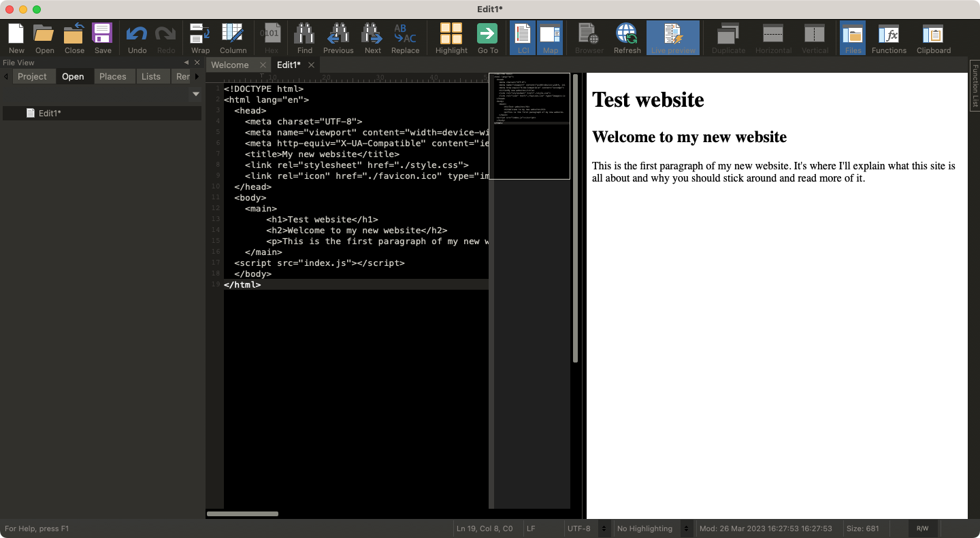Click the Browser toolbar icon
This screenshot has width=980, height=538.
coord(589,38)
